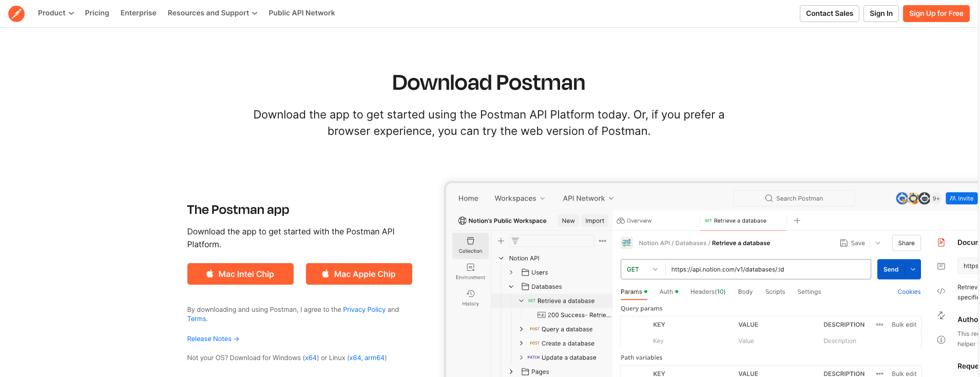
Task: Open the Release Notes link
Action: (x=213, y=339)
